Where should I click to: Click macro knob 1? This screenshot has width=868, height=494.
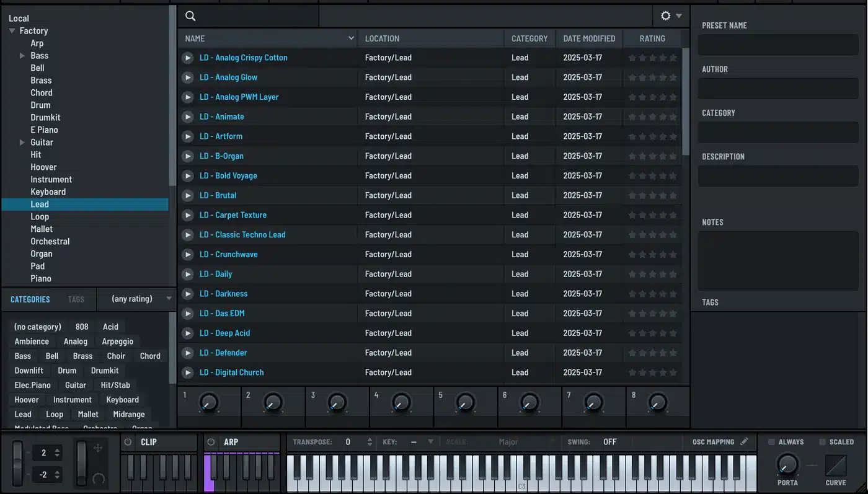(x=209, y=403)
